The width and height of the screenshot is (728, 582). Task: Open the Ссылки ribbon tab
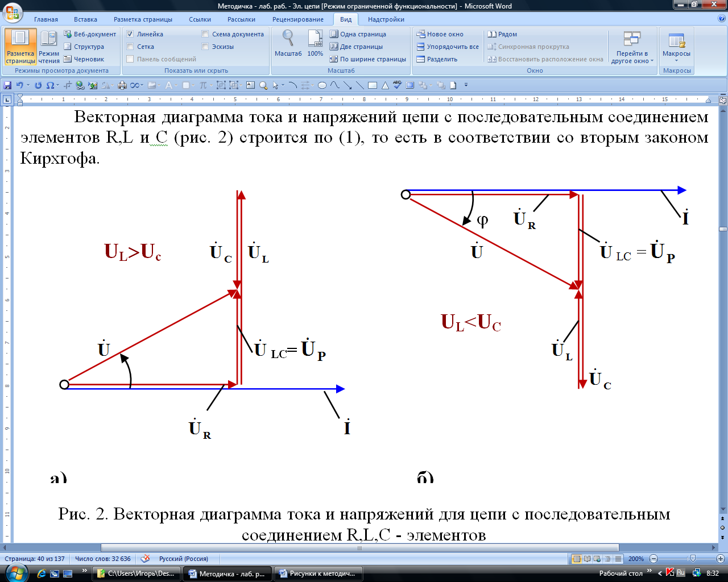coord(200,19)
